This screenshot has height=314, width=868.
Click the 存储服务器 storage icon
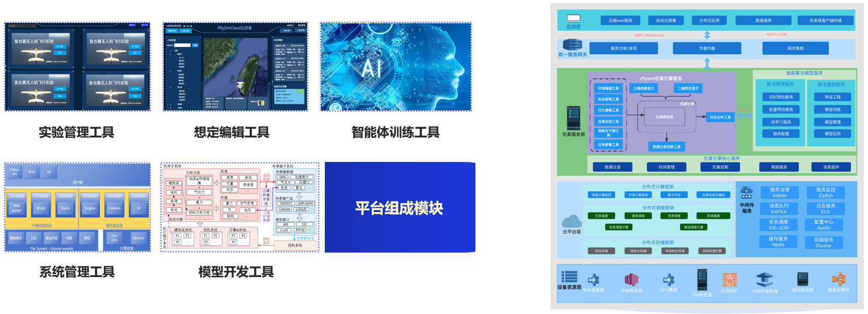pyautogui.click(x=631, y=280)
